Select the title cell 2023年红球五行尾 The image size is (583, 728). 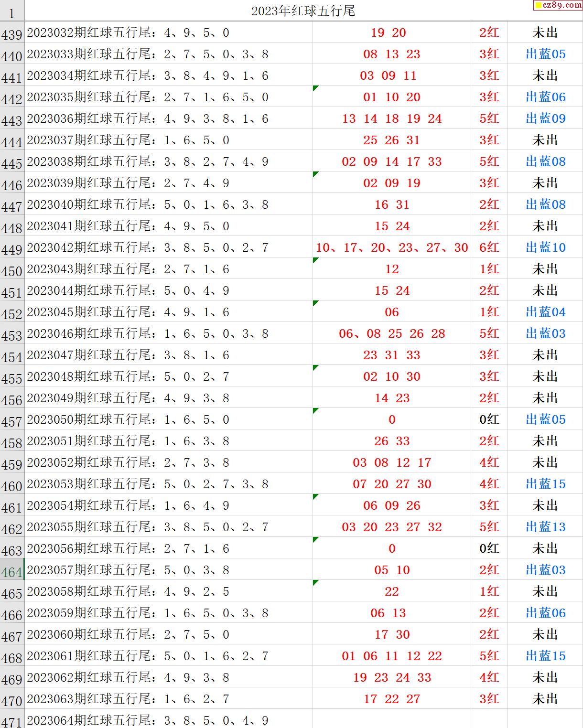[303, 11]
